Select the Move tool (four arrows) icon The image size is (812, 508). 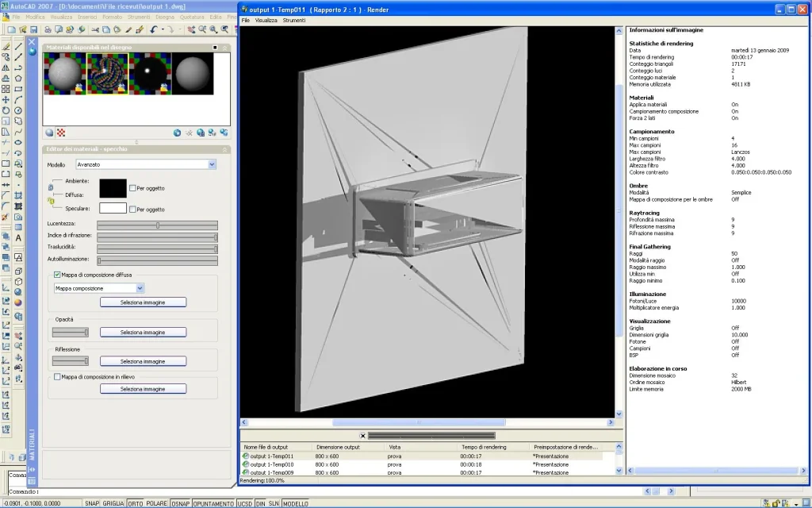(6, 99)
